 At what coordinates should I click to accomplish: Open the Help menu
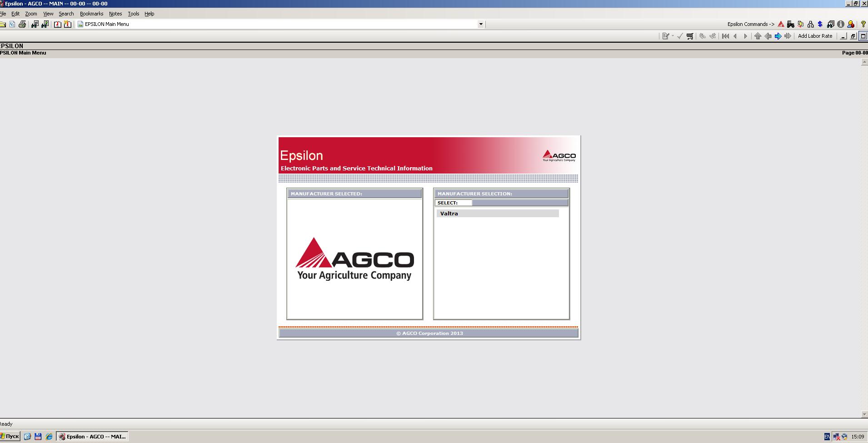(x=149, y=14)
